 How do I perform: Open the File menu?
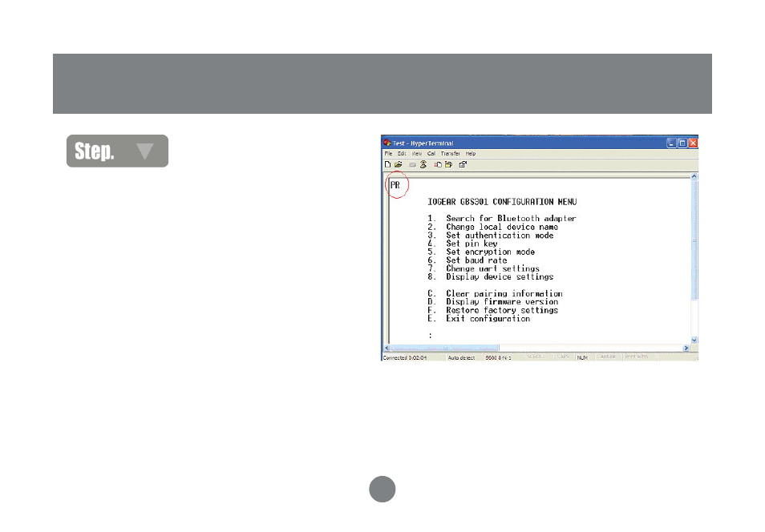coord(388,154)
